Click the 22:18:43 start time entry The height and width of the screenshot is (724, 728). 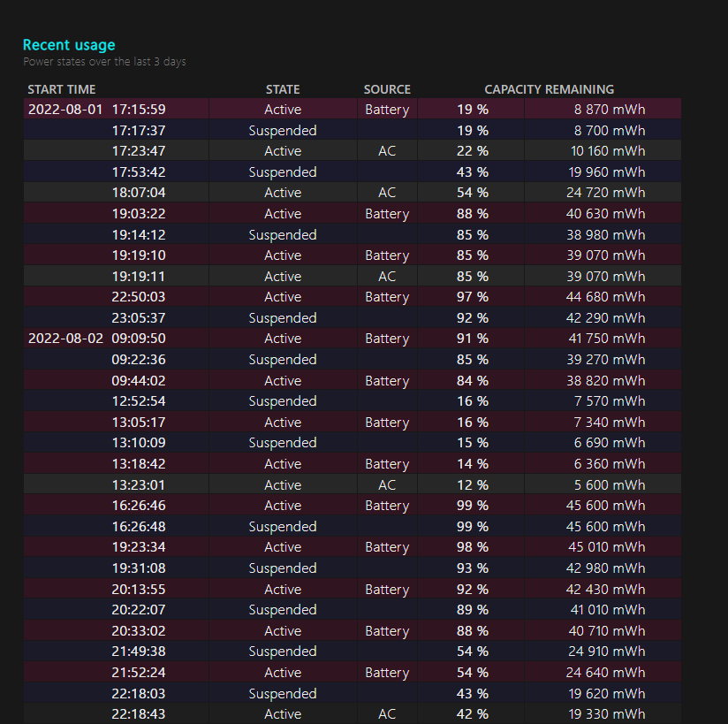point(139,714)
